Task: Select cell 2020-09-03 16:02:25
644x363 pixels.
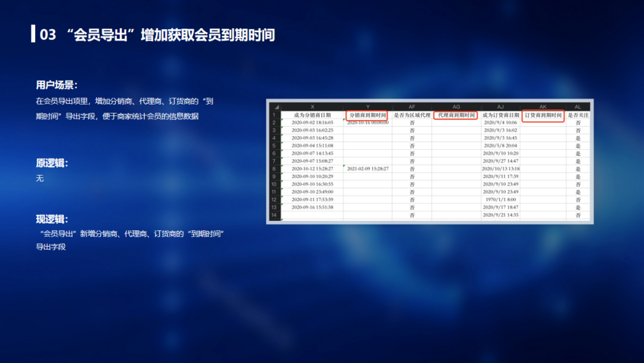Action: pyautogui.click(x=312, y=130)
